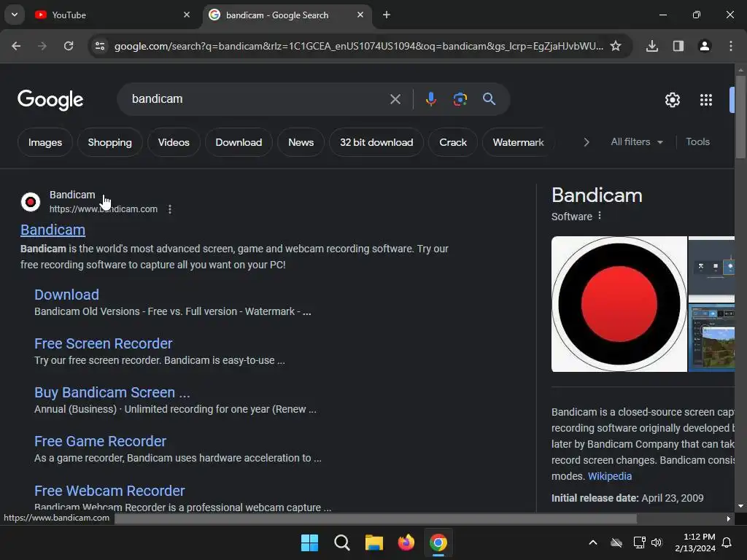The height and width of the screenshot is (560, 747).
Task: Open more options beside Software label
Action: (600, 216)
